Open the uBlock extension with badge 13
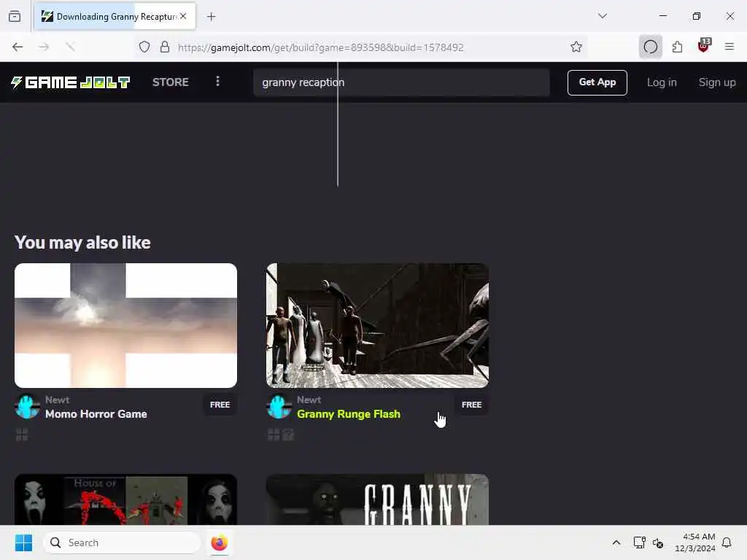This screenshot has height=560, width=747. point(704,46)
